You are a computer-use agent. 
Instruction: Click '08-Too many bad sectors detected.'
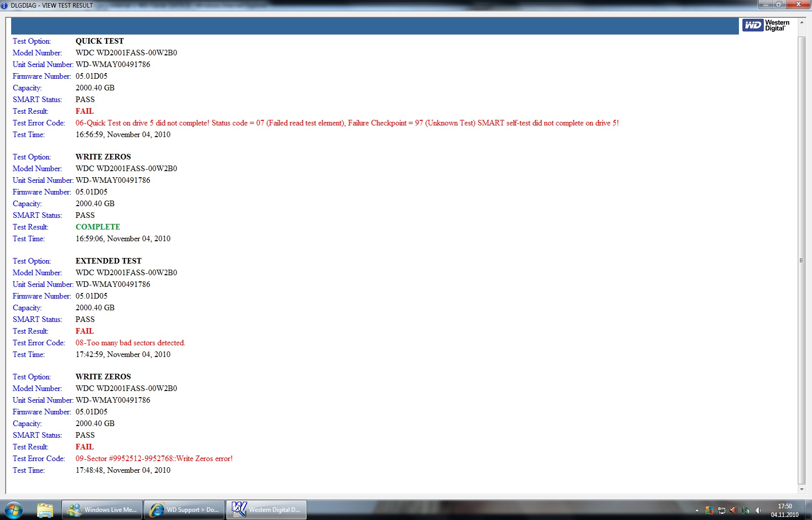(130, 343)
